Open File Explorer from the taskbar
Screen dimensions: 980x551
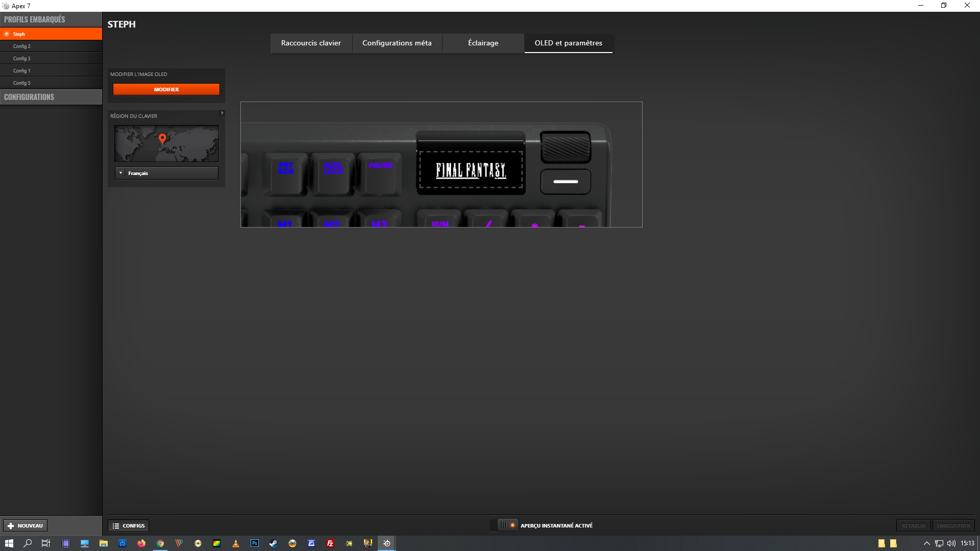pyautogui.click(x=104, y=543)
